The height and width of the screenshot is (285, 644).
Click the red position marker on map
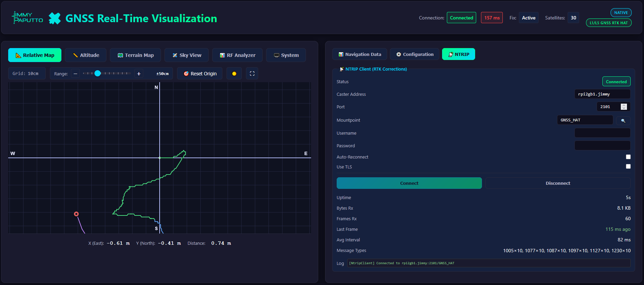(x=76, y=214)
